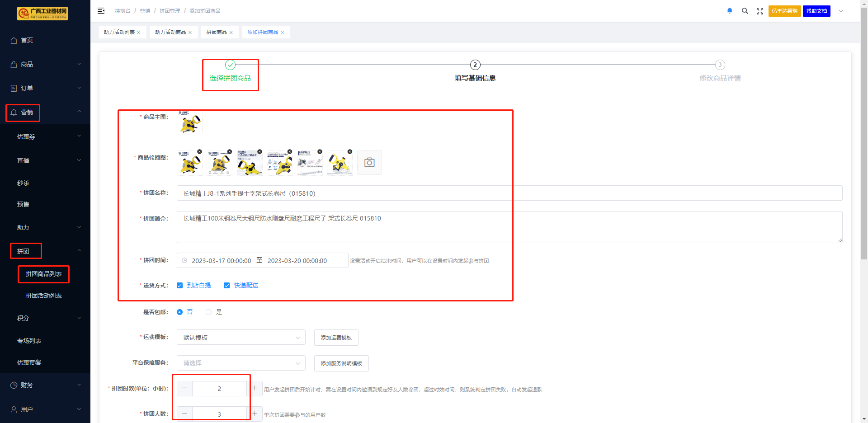The width and height of the screenshot is (868, 423).
Task: Increase 拼团时效 hours with plus button
Action: (x=255, y=388)
